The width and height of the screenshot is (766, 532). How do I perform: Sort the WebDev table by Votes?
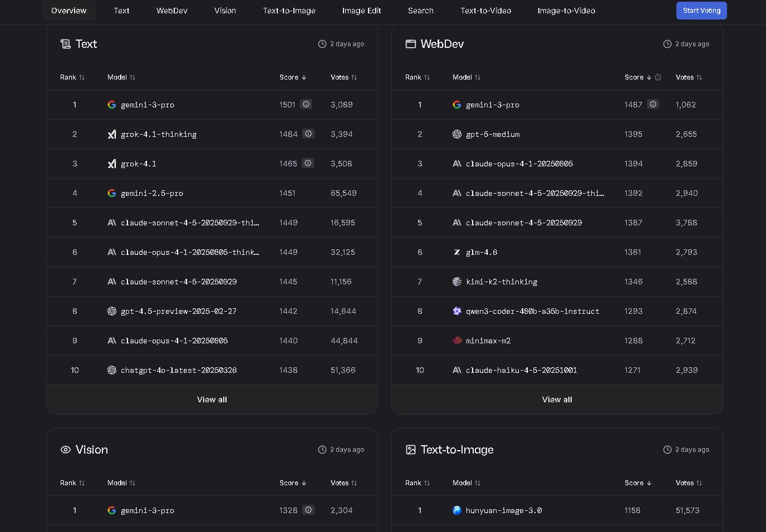coord(689,77)
